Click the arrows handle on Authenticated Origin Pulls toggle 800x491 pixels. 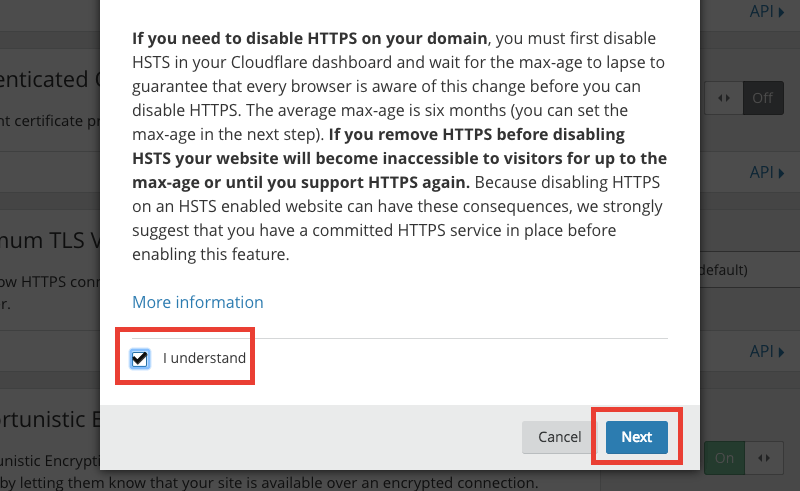(x=724, y=98)
